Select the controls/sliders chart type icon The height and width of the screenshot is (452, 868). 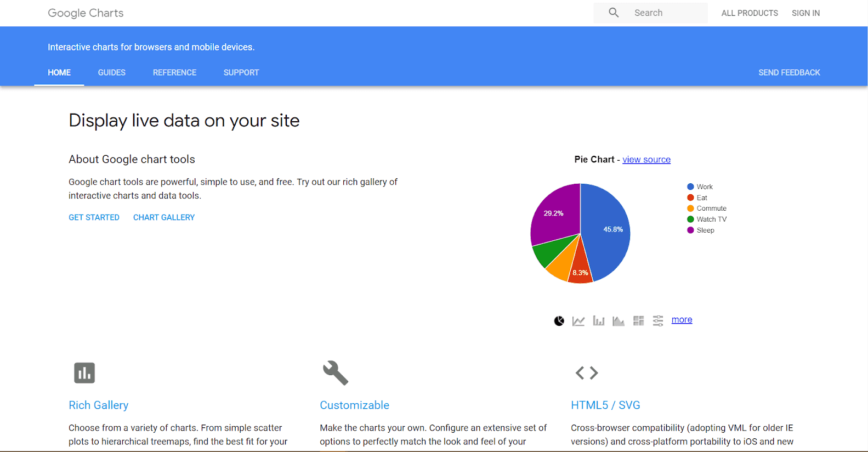click(658, 321)
